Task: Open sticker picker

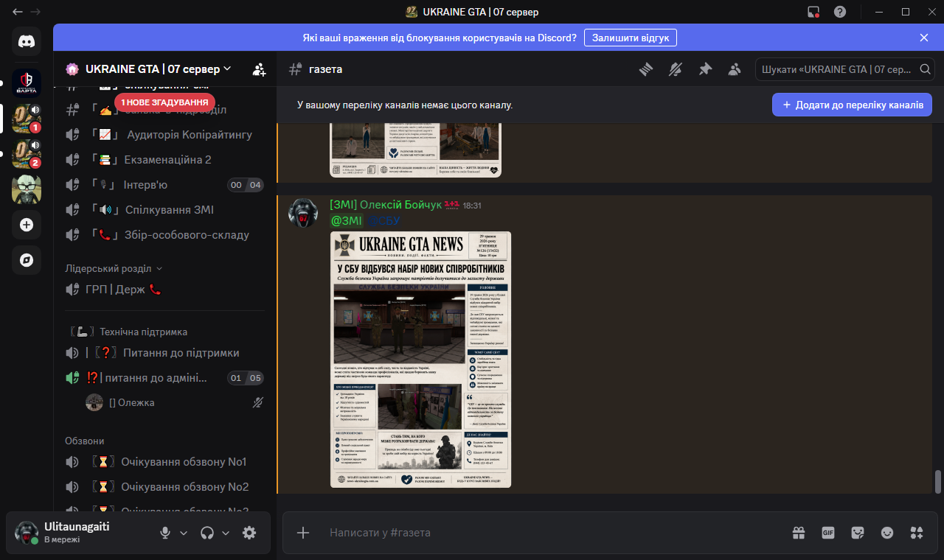Action: click(x=858, y=533)
